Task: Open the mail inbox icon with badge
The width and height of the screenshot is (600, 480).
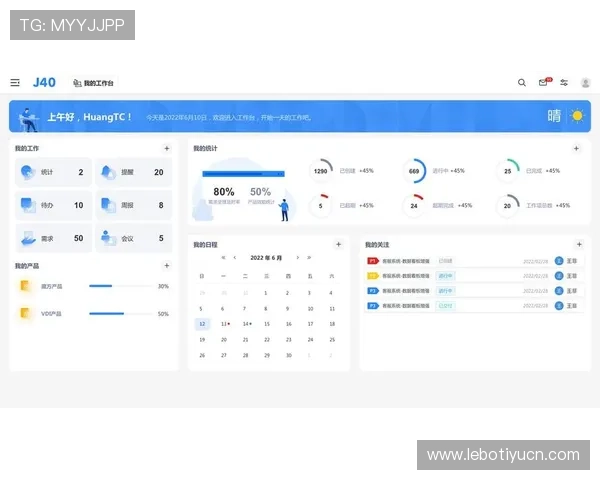Action: (543, 83)
